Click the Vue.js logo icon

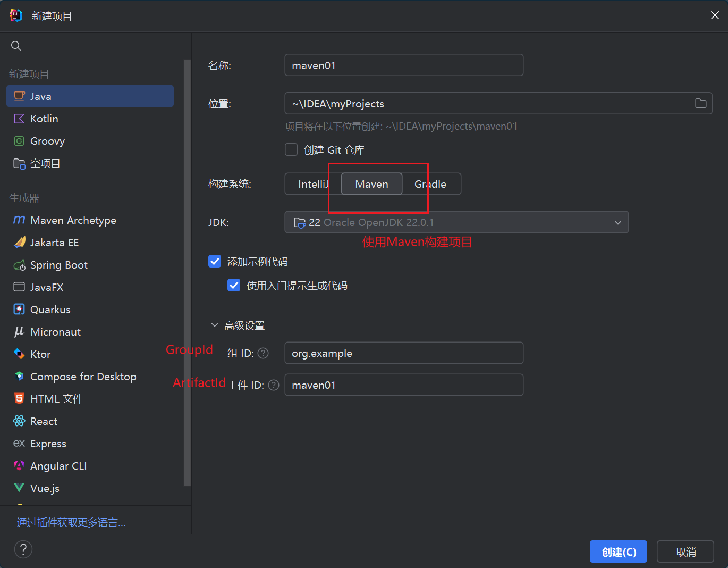click(x=19, y=488)
